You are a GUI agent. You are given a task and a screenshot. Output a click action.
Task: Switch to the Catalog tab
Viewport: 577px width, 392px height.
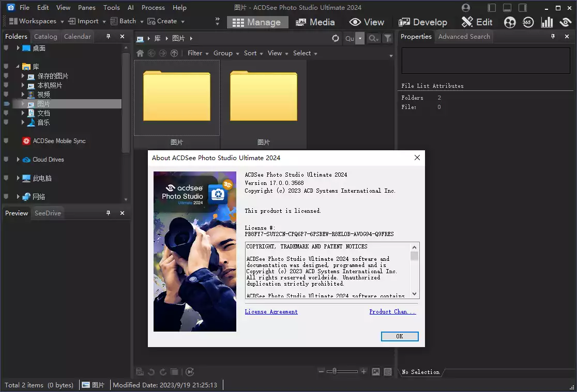pos(45,36)
